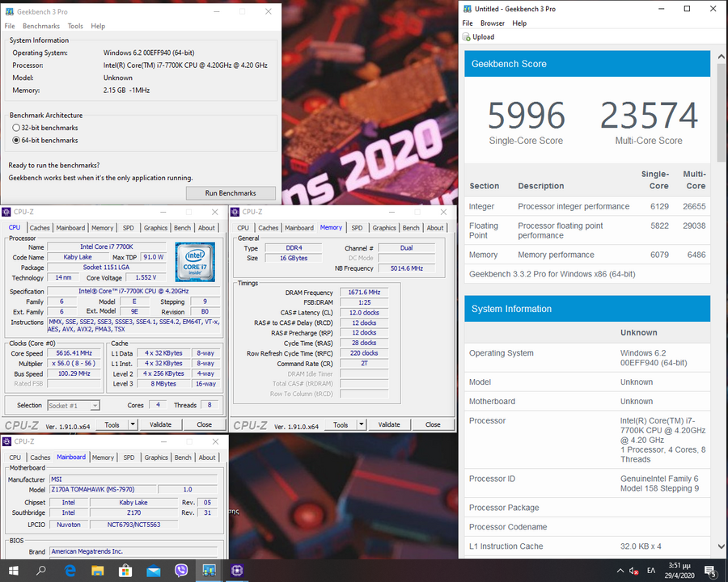Open Caches tab in CPU-Z mainboard window
This screenshot has height=582, width=728.
(40, 458)
